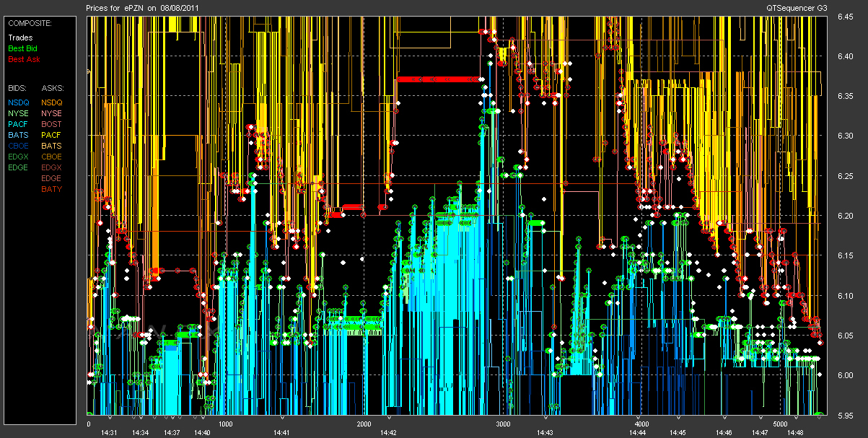868x438 pixels.
Task: Pick CBOE under the BIDS column
Action: [x=19, y=146]
